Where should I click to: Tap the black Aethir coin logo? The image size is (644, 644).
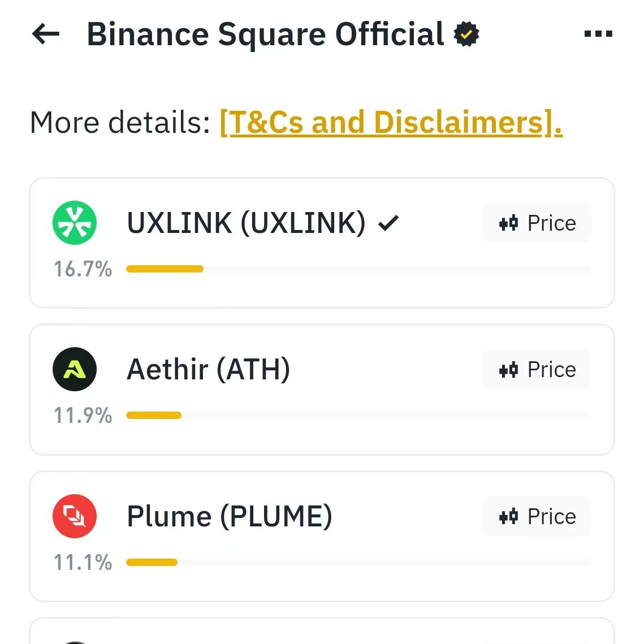75,369
